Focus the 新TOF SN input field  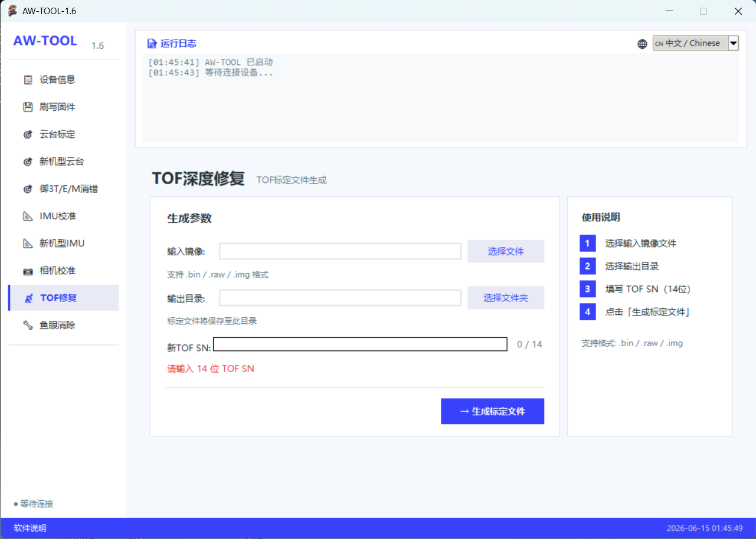tap(360, 344)
